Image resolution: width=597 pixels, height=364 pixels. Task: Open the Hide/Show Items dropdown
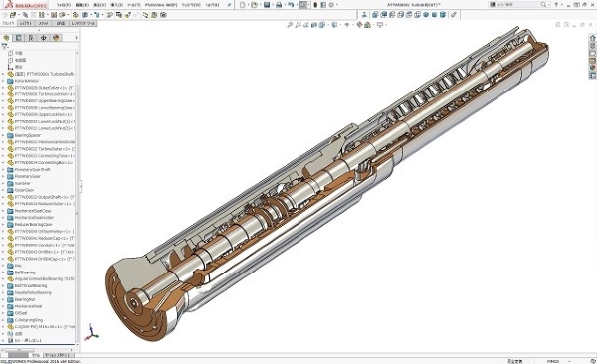(347, 25)
